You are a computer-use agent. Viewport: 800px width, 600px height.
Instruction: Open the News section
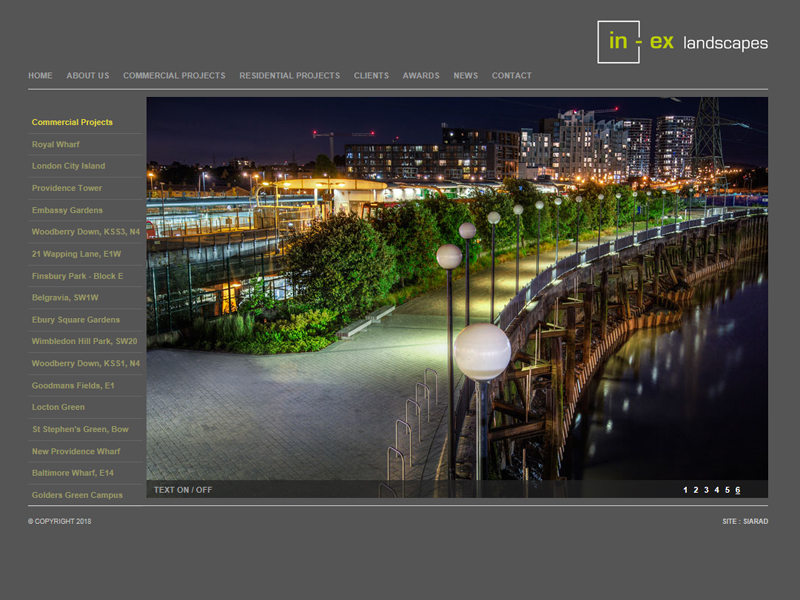click(465, 76)
